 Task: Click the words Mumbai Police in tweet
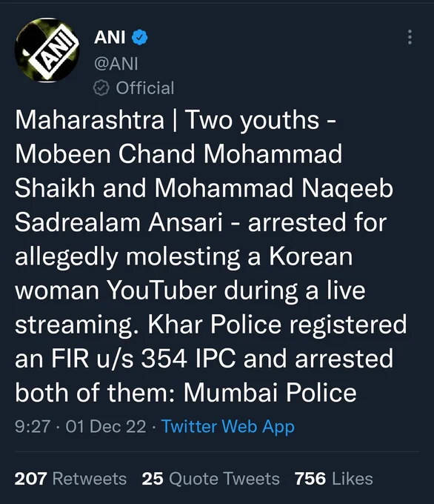tap(270, 393)
